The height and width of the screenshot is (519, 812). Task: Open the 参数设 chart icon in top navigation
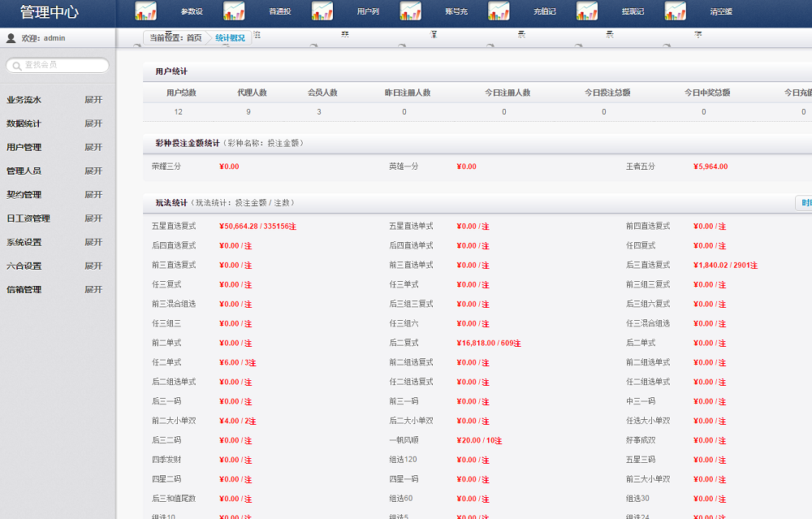pyautogui.click(x=148, y=12)
